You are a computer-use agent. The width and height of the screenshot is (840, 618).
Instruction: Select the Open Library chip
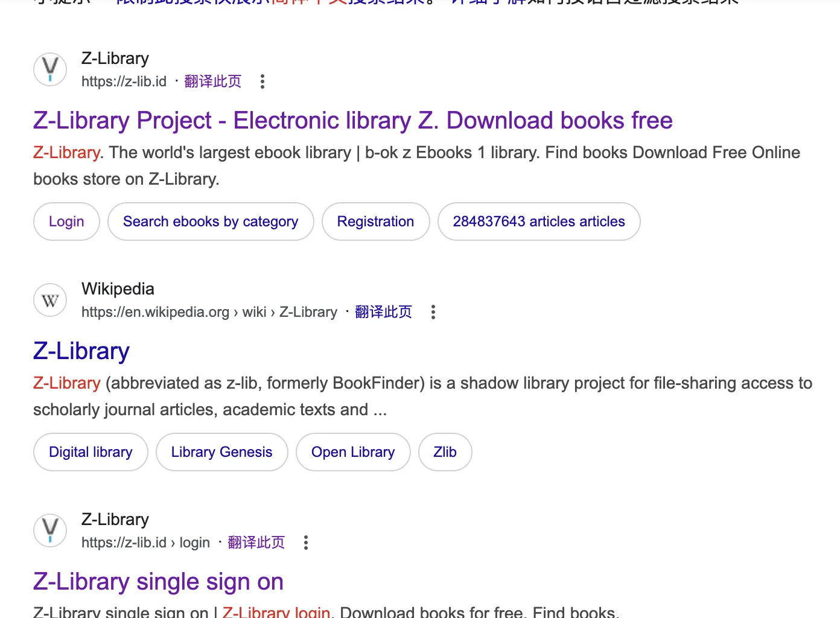tap(353, 452)
